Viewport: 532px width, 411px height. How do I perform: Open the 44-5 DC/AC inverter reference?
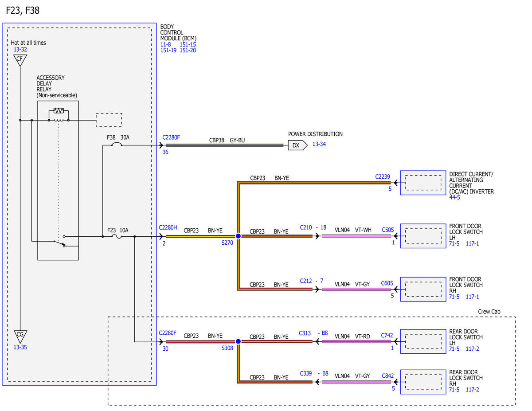454,197
